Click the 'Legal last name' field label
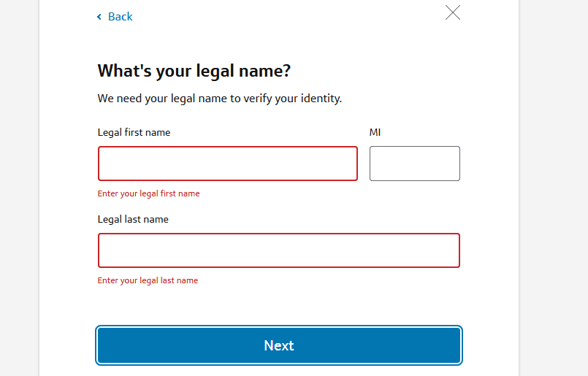Screen dimensions: 588x376 pyautogui.click(x=133, y=219)
